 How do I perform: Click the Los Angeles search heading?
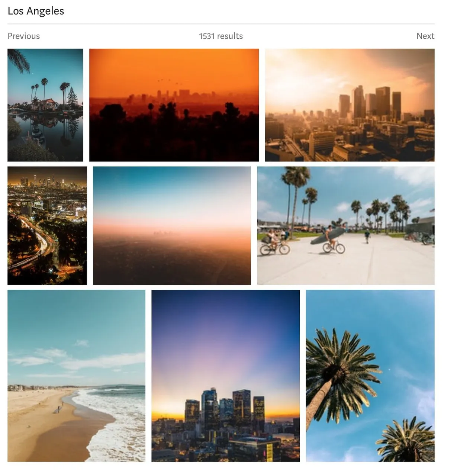(x=36, y=11)
